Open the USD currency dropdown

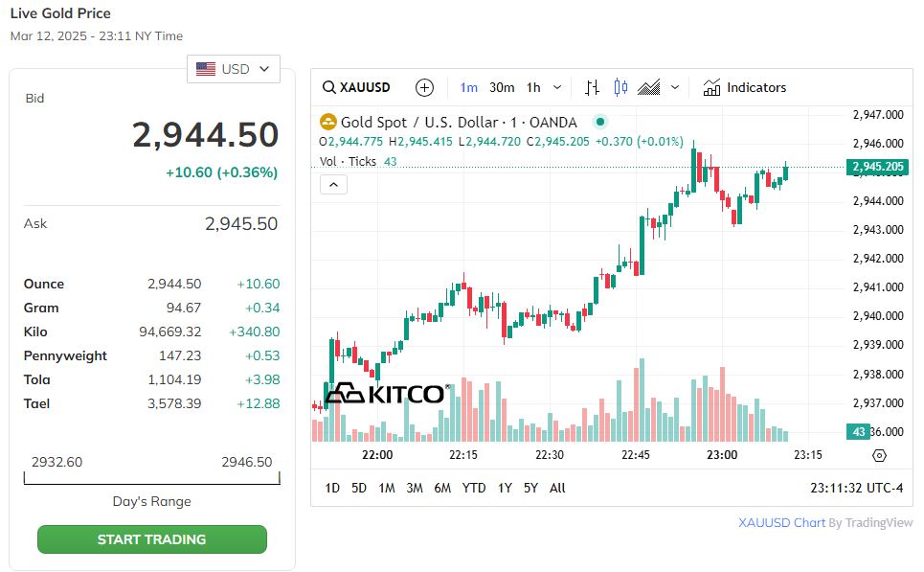(234, 69)
